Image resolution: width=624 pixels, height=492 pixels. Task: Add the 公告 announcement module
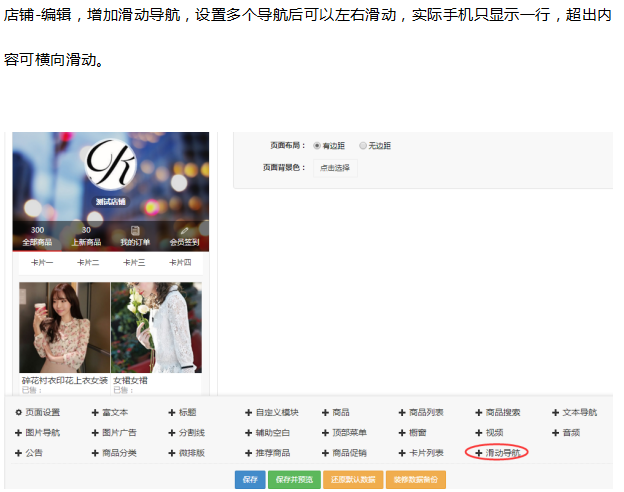28,453
